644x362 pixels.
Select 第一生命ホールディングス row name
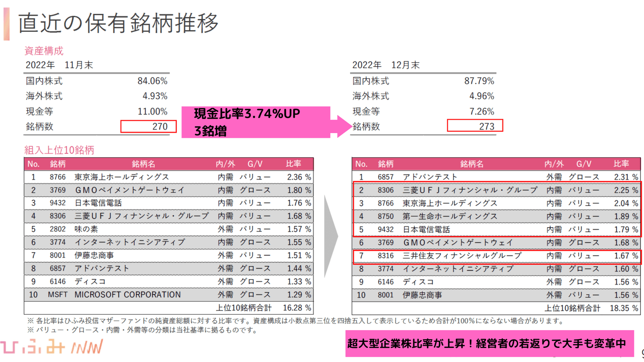point(450,216)
